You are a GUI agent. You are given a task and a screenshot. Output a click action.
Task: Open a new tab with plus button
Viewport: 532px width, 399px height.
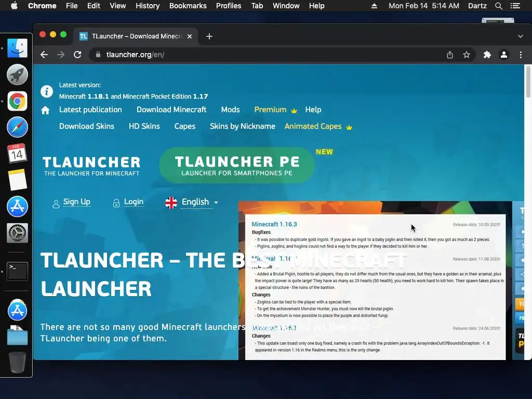pos(209,36)
